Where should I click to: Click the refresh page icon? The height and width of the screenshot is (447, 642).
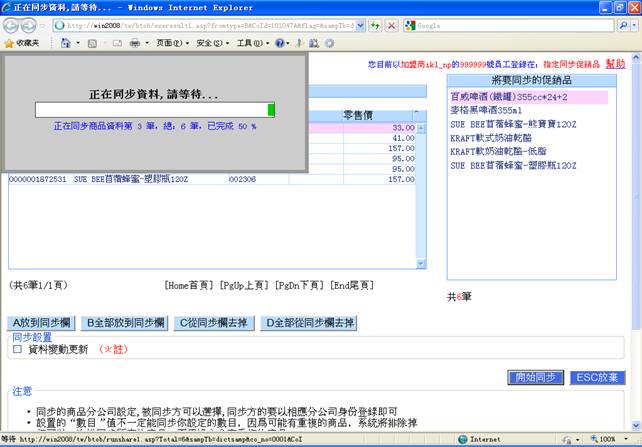[x=375, y=25]
